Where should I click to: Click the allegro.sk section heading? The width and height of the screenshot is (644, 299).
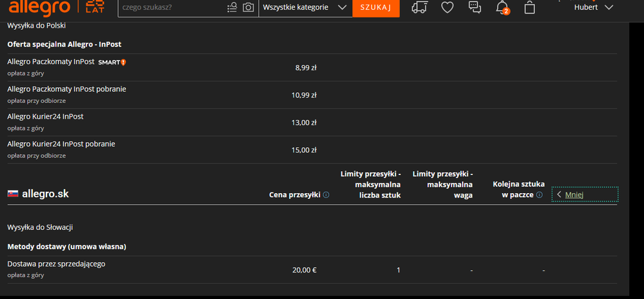click(x=45, y=194)
